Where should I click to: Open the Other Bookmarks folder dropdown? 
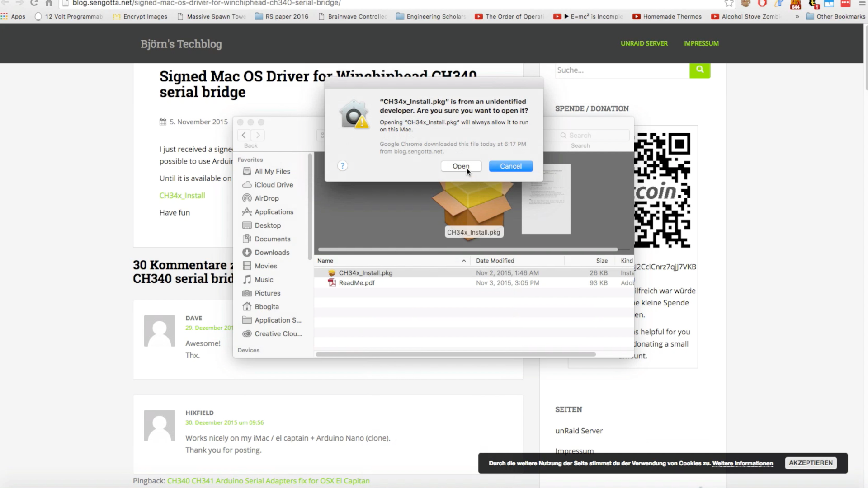(x=835, y=17)
